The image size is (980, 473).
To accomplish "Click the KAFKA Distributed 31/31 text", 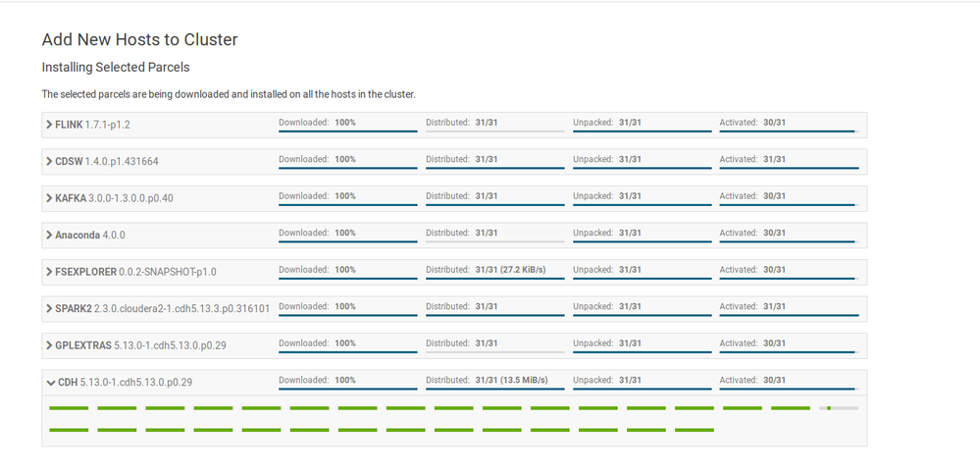I will click(462, 195).
